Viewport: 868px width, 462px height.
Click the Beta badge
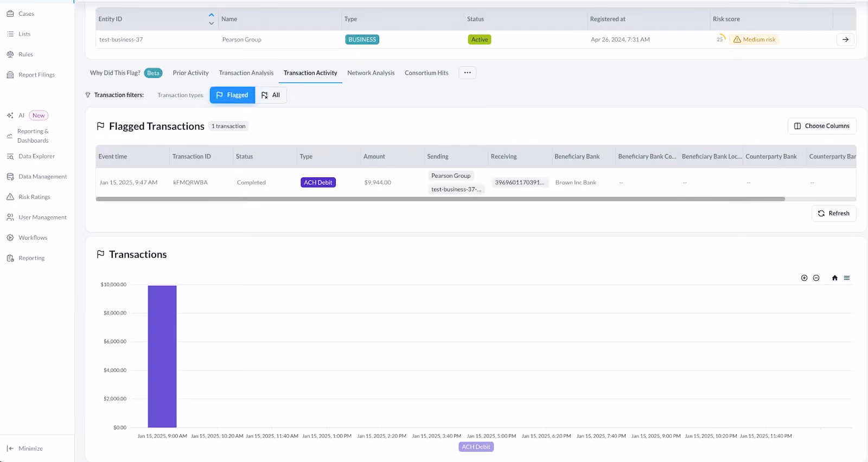154,73
